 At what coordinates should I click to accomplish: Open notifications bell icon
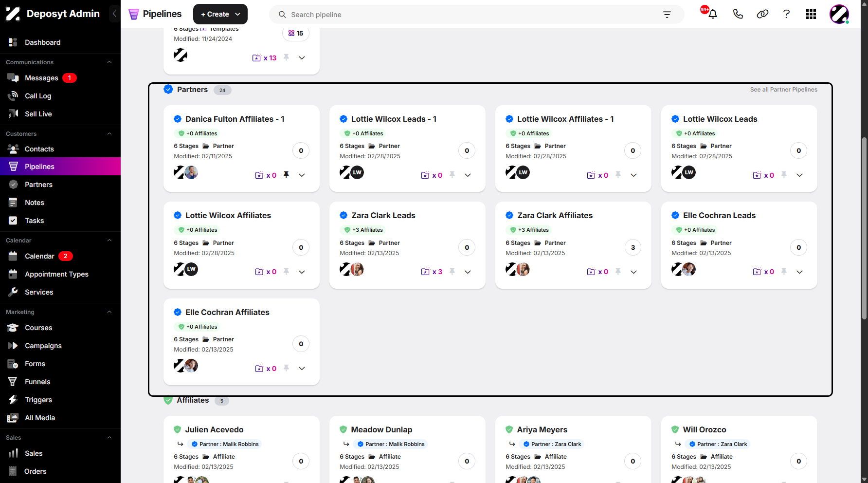713,14
